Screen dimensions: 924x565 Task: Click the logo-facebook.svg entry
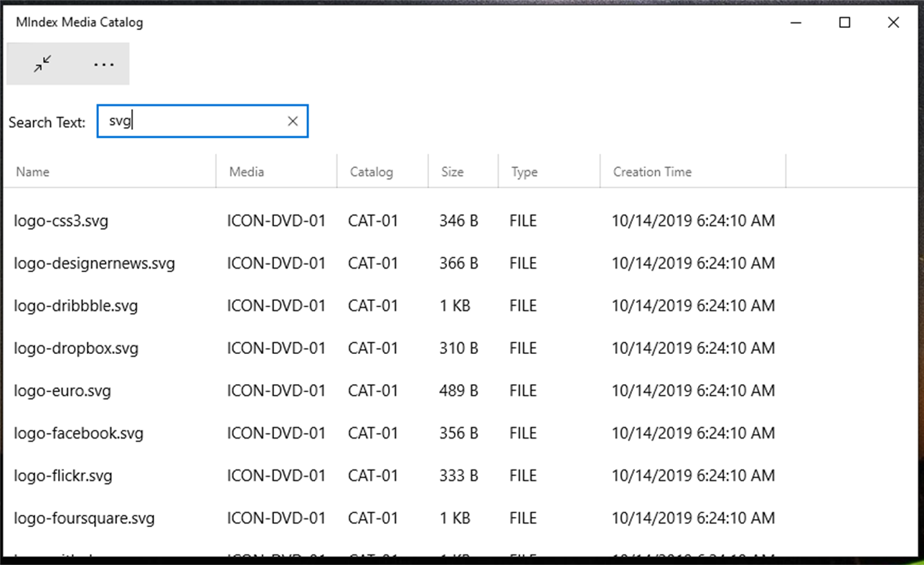point(78,432)
